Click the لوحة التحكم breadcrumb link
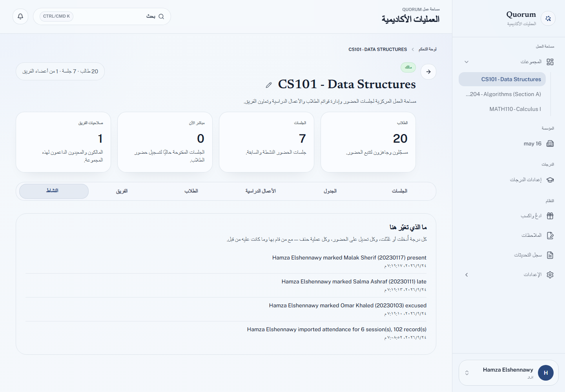Image resolution: width=565 pixels, height=392 pixels. coord(428,49)
